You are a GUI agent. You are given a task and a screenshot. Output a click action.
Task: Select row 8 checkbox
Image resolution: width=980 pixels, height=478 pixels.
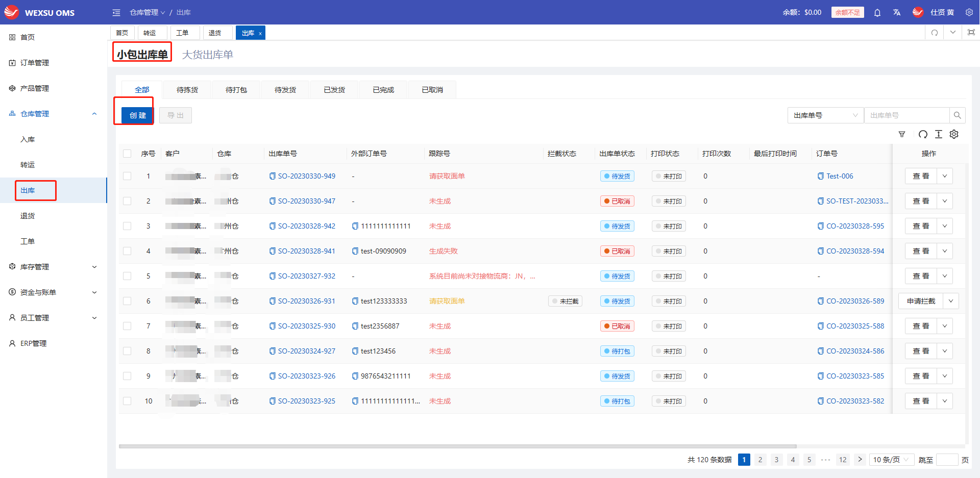tap(127, 351)
